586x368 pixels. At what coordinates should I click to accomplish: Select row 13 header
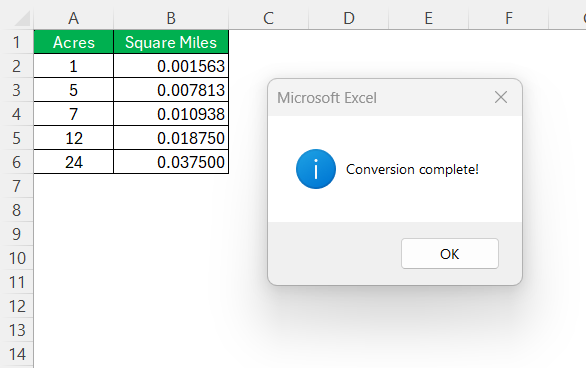(x=16, y=330)
